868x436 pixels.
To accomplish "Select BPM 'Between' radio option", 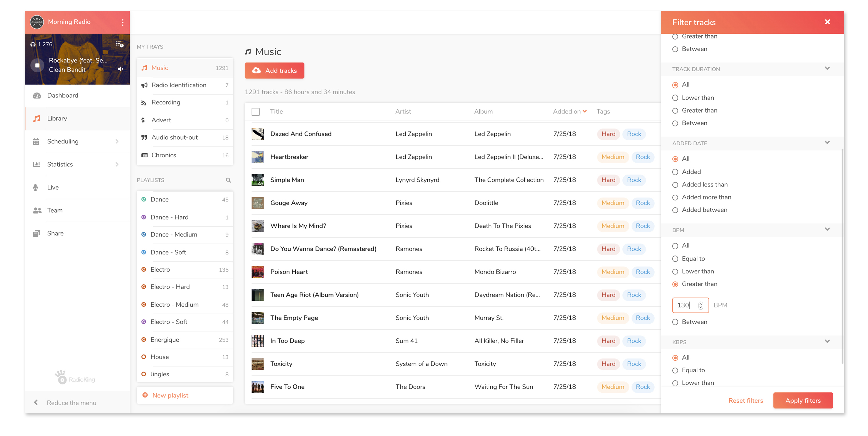I will point(675,322).
